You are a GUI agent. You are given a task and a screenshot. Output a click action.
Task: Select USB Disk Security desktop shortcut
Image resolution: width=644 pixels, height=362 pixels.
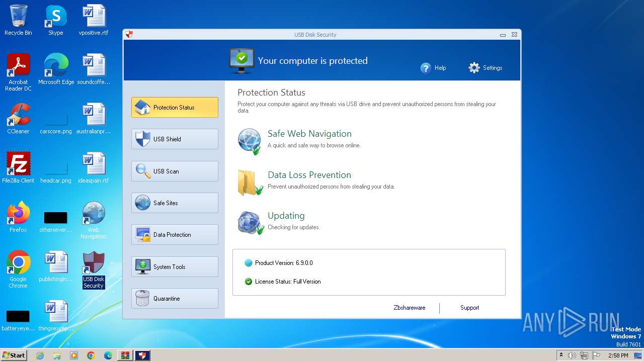(94, 269)
